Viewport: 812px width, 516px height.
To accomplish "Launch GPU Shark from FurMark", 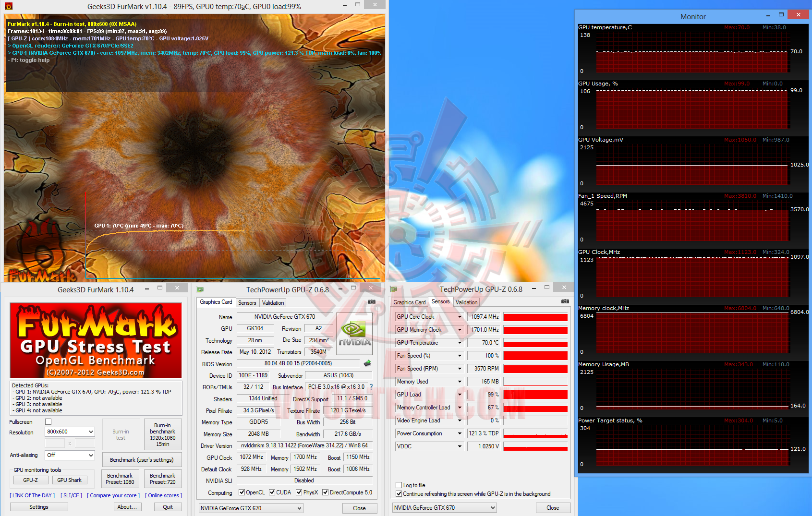I will (69, 480).
